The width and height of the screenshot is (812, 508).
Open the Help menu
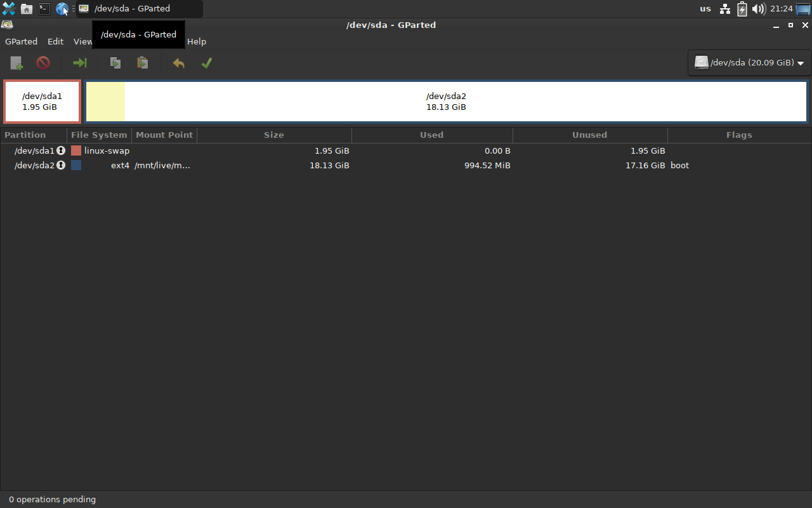point(197,41)
